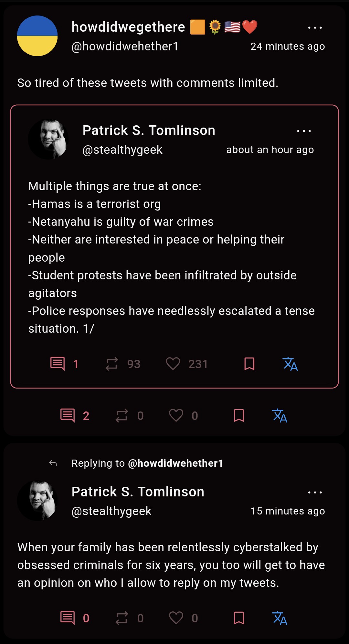The width and height of the screenshot is (349, 644).
Task: Click the howdidwegethere display name
Action: point(128,27)
